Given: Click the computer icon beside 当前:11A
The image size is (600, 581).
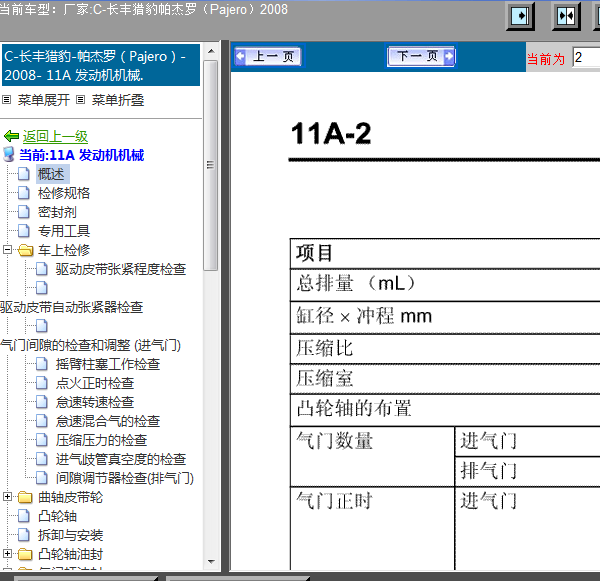Looking at the screenshot, I should [9, 155].
